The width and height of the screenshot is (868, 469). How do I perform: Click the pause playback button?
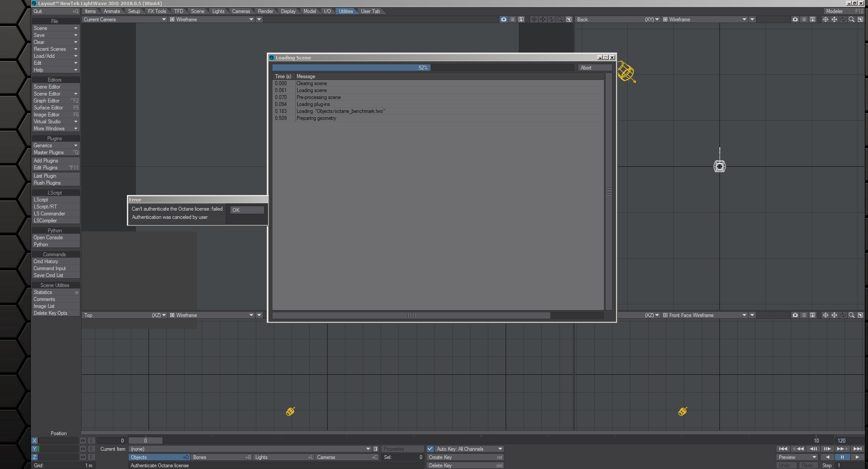click(x=842, y=457)
